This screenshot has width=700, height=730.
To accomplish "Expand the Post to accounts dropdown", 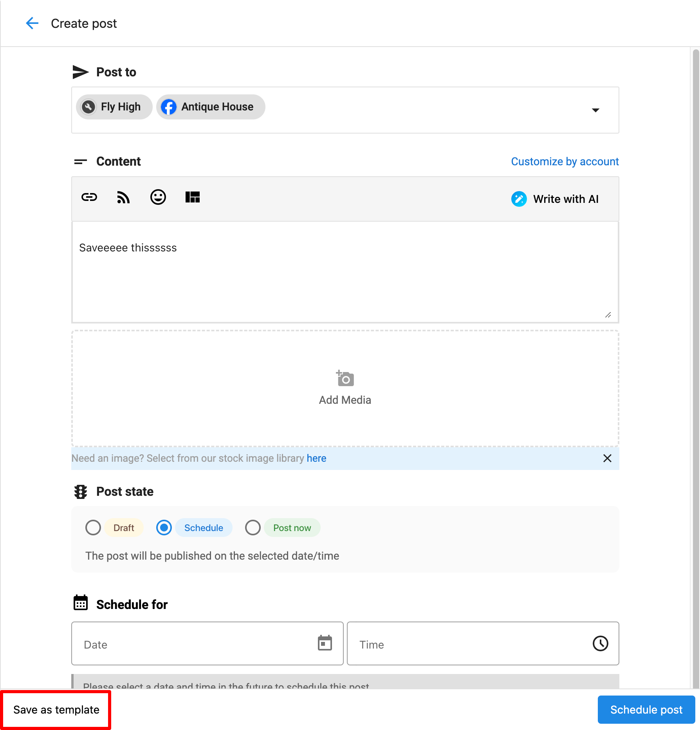I will point(595,110).
